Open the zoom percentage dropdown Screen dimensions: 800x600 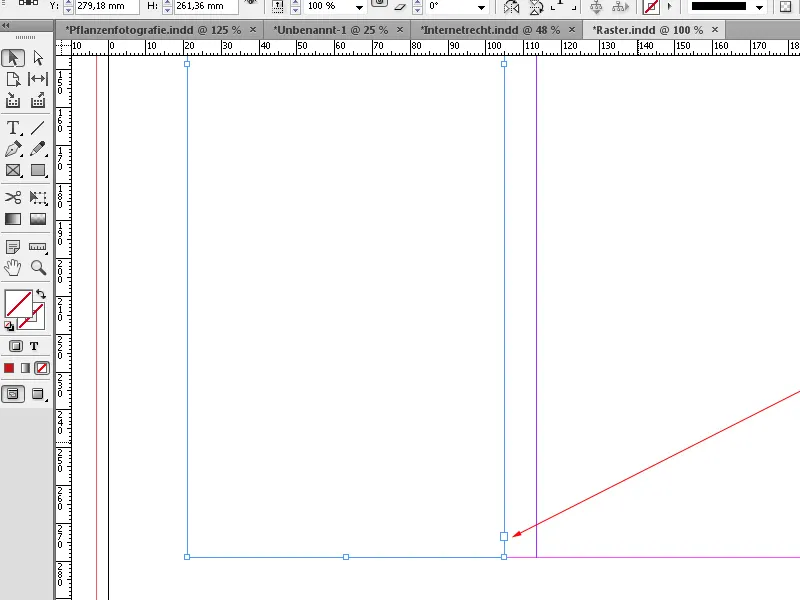[358, 7]
